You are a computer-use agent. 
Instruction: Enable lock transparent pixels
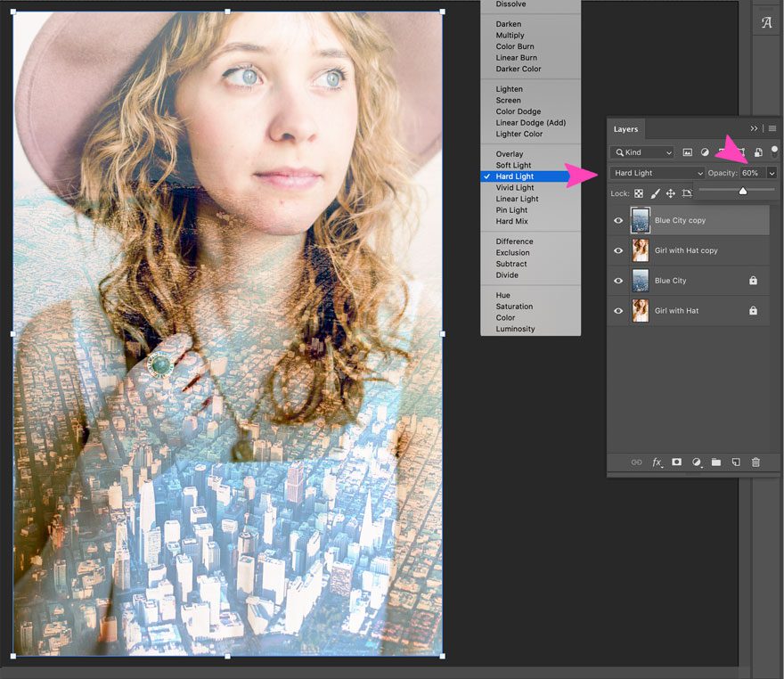click(x=638, y=193)
